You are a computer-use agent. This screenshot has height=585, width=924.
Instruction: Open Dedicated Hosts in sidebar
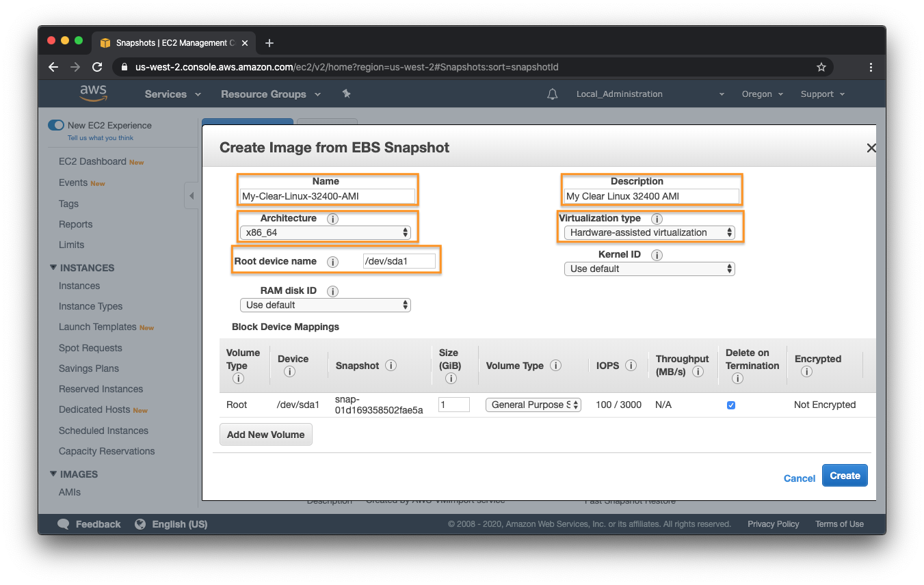point(94,409)
